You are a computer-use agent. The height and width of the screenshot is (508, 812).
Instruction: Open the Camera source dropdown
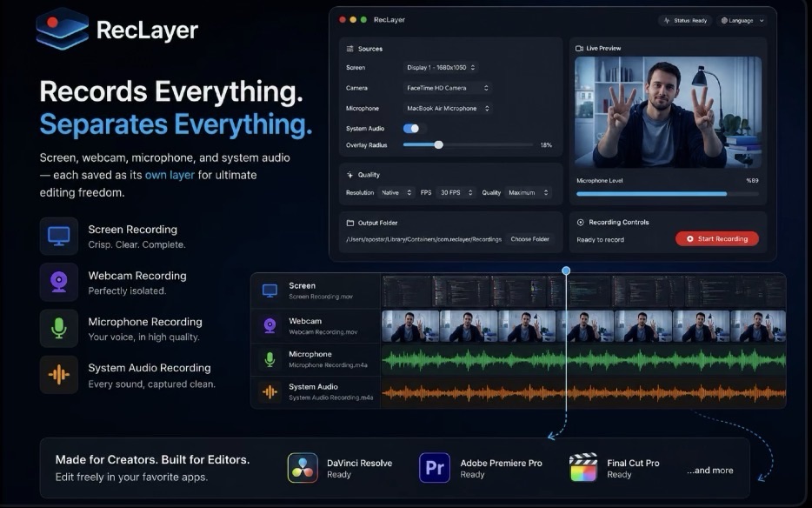447,88
